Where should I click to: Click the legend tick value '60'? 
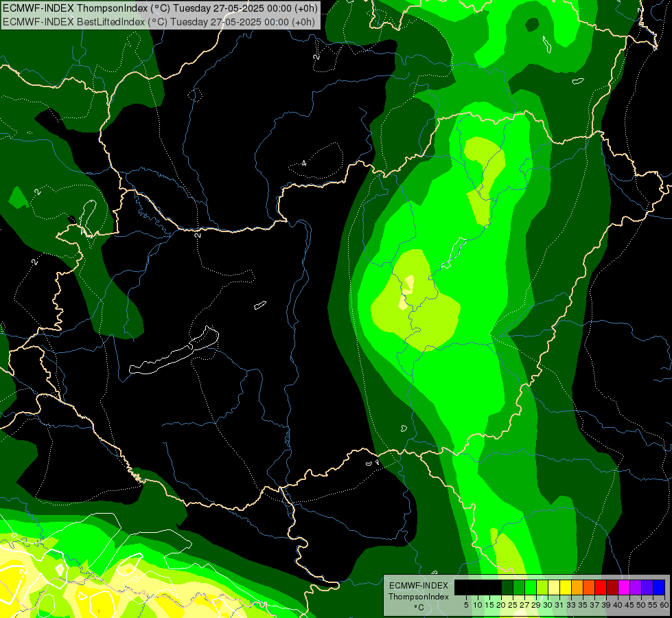click(664, 605)
